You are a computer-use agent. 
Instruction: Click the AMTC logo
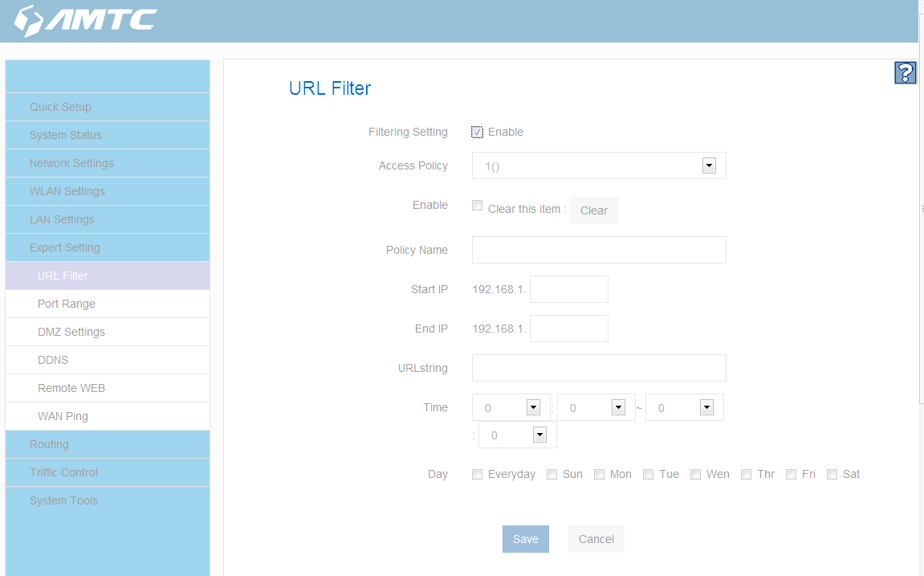[x=85, y=21]
